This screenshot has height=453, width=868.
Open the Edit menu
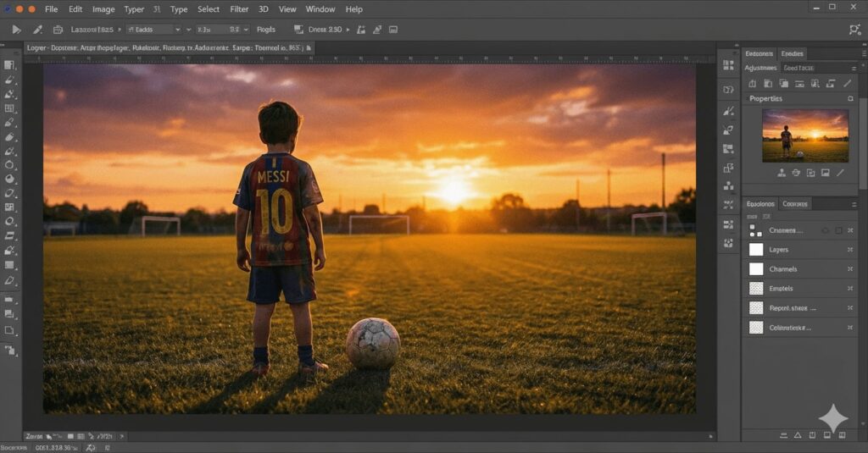point(75,8)
